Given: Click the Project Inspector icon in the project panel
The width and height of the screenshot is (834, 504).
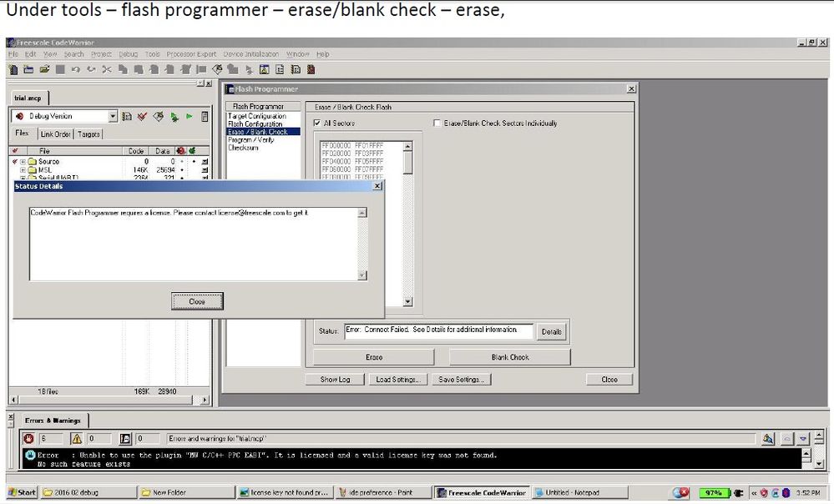Looking at the screenshot, I should point(205,117).
